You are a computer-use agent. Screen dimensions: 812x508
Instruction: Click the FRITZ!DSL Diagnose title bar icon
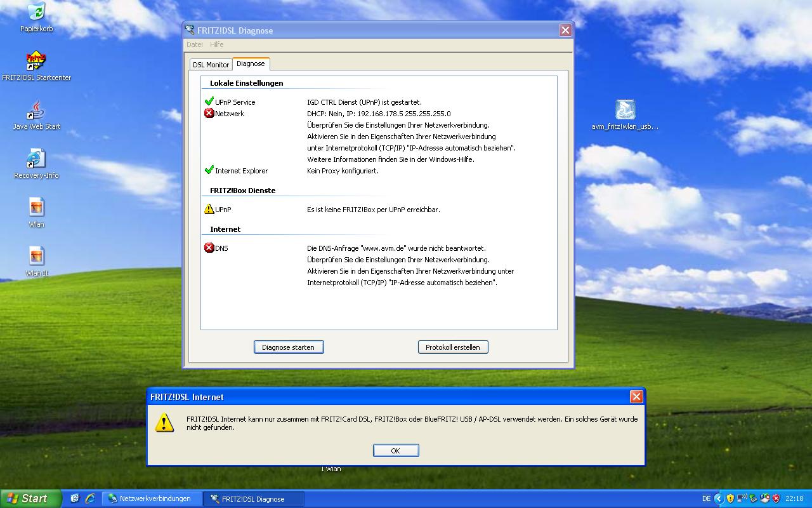[190, 30]
